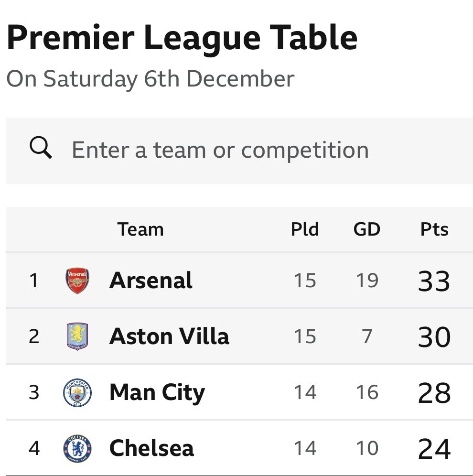
Task: Click the Pts column header
Action: [x=434, y=229]
